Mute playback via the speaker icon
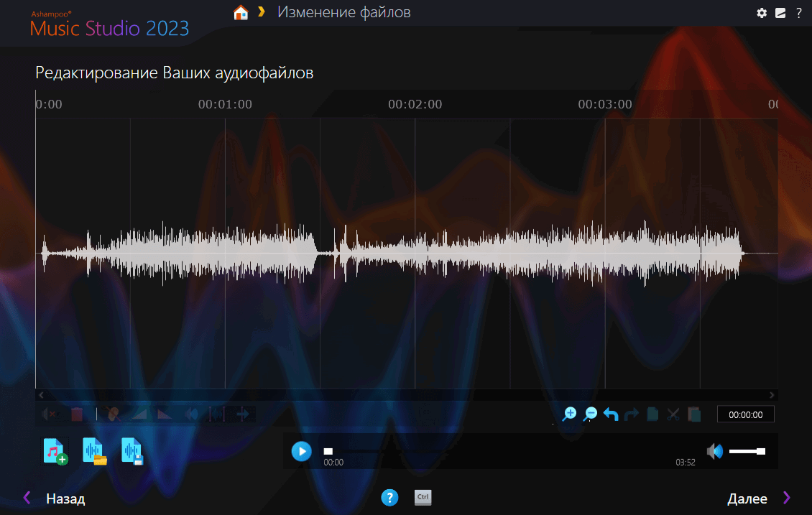 click(715, 451)
